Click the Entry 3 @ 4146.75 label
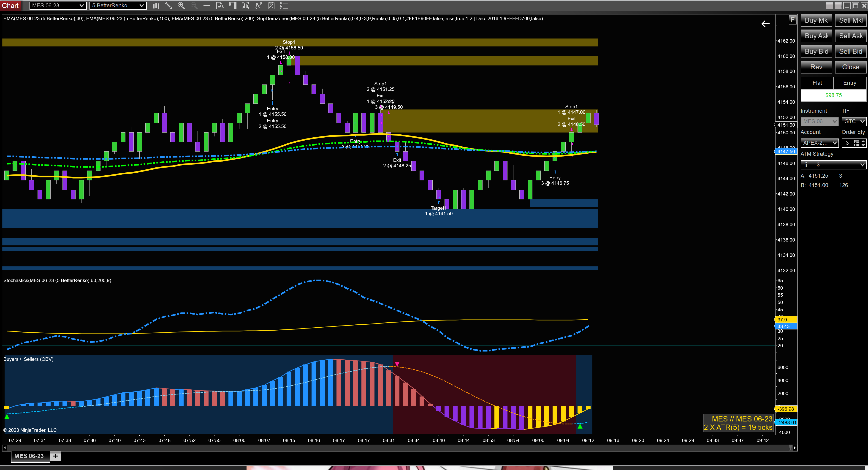The height and width of the screenshot is (470, 868). click(x=555, y=181)
